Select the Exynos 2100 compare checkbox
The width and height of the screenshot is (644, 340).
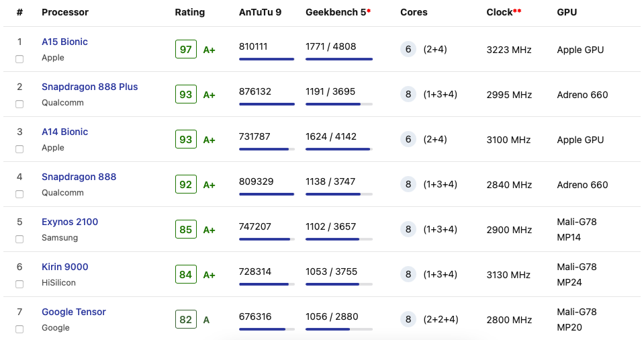[x=19, y=239]
